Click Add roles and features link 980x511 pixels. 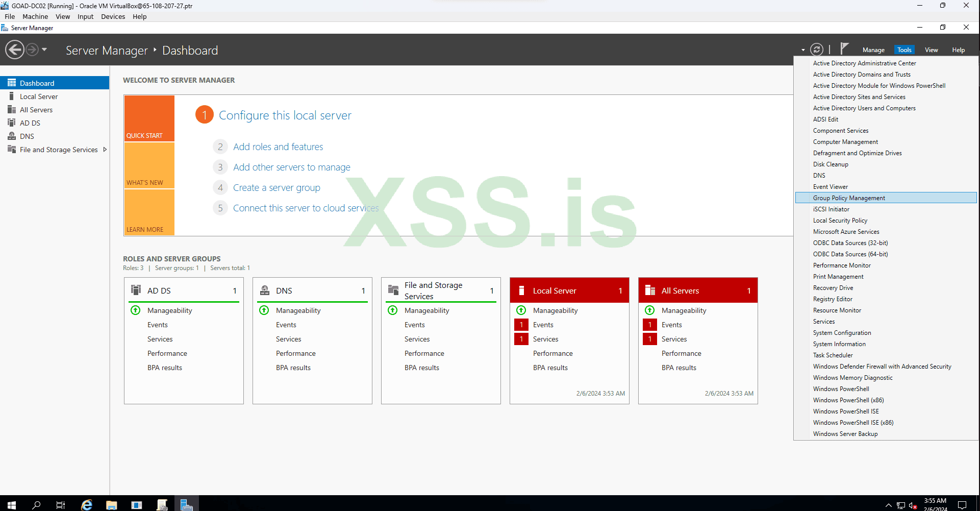(x=278, y=147)
